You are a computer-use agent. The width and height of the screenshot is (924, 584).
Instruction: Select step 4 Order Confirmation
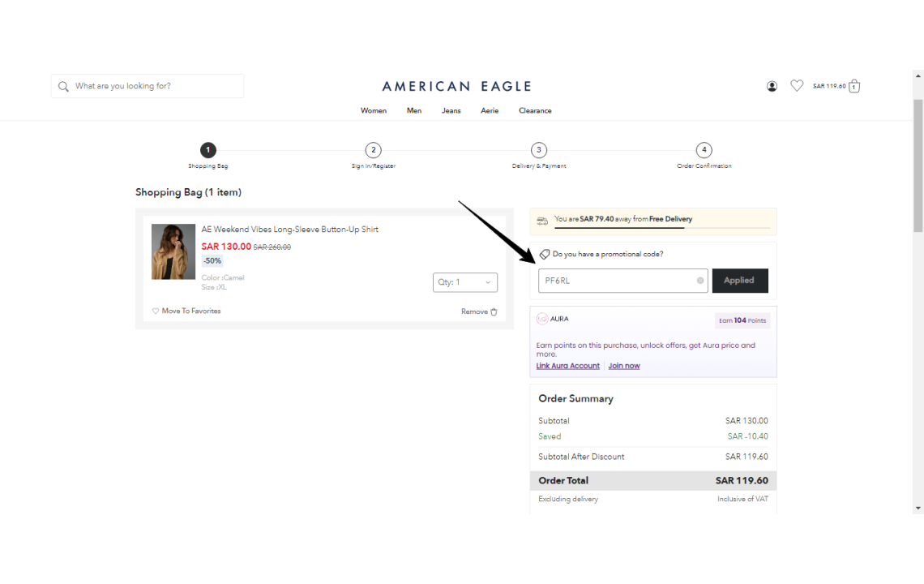(704, 150)
